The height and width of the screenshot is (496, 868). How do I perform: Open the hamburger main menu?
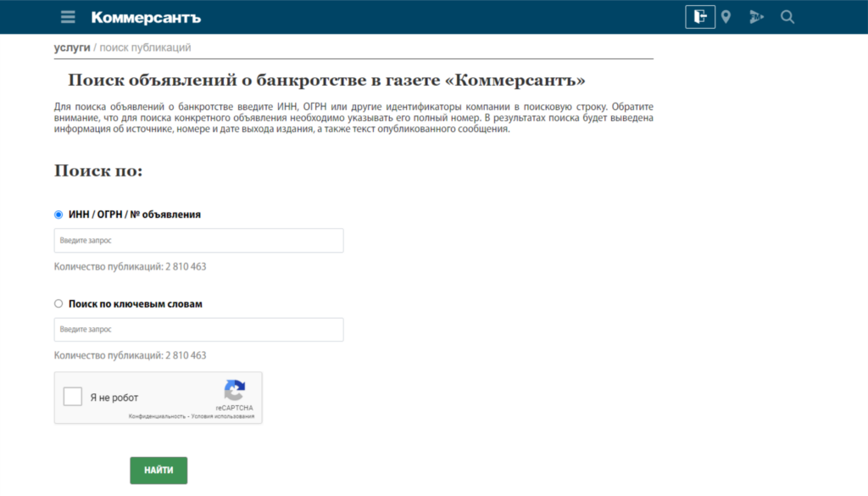[69, 17]
